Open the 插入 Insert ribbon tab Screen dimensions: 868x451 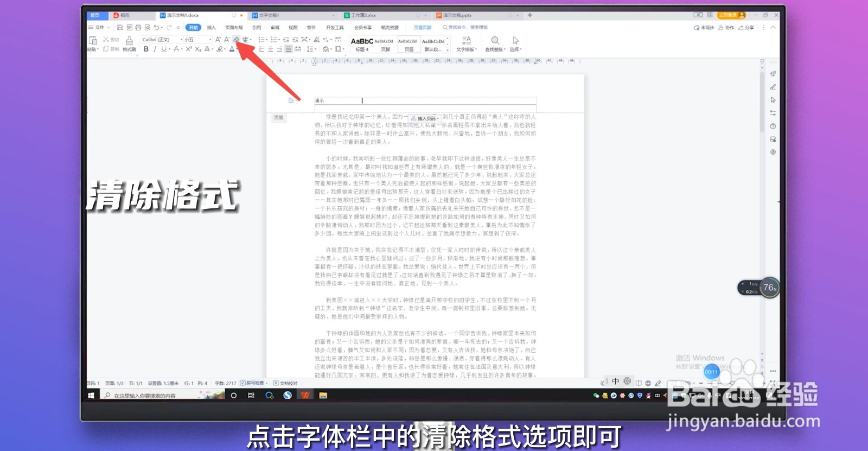(212, 27)
